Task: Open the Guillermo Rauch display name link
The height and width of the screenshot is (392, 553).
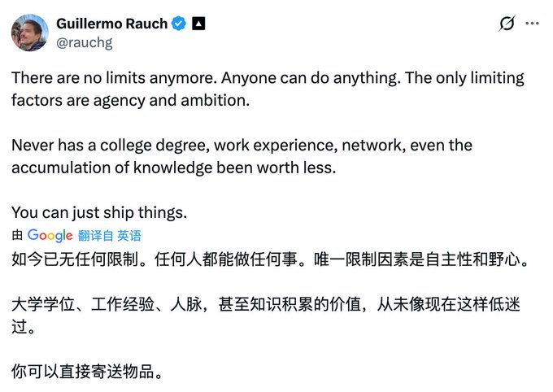Action: pos(112,24)
